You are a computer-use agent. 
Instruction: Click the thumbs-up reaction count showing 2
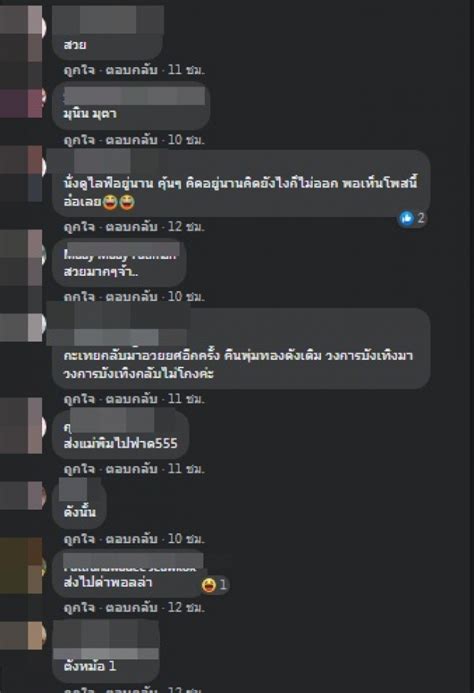[x=413, y=217]
